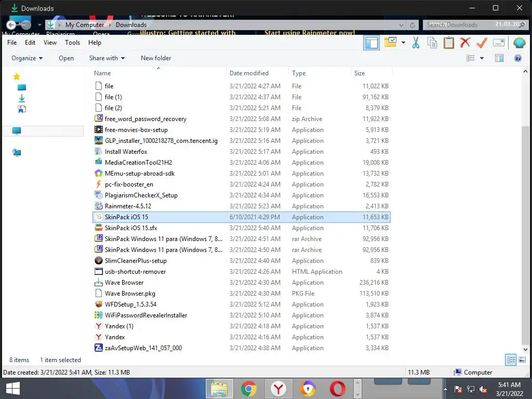532x399 pixels.
Task: Select the Rainmeter-4.5.12 installer
Action: click(241, 206)
